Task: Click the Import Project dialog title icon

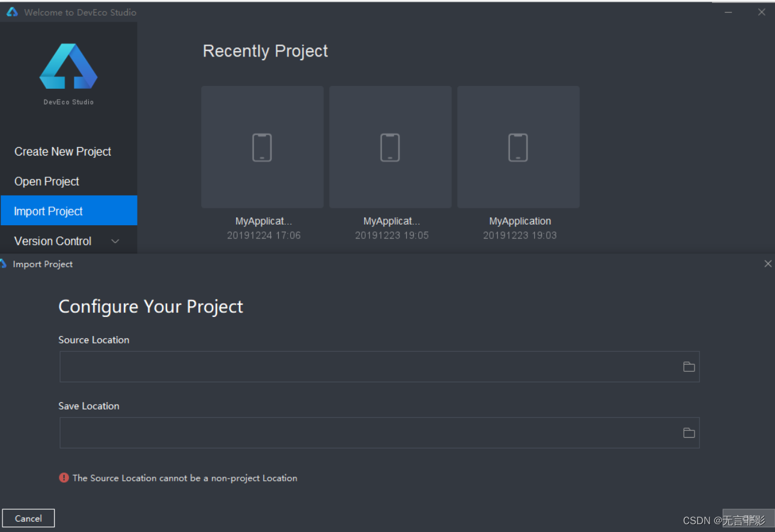Action: (x=2, y=264)
